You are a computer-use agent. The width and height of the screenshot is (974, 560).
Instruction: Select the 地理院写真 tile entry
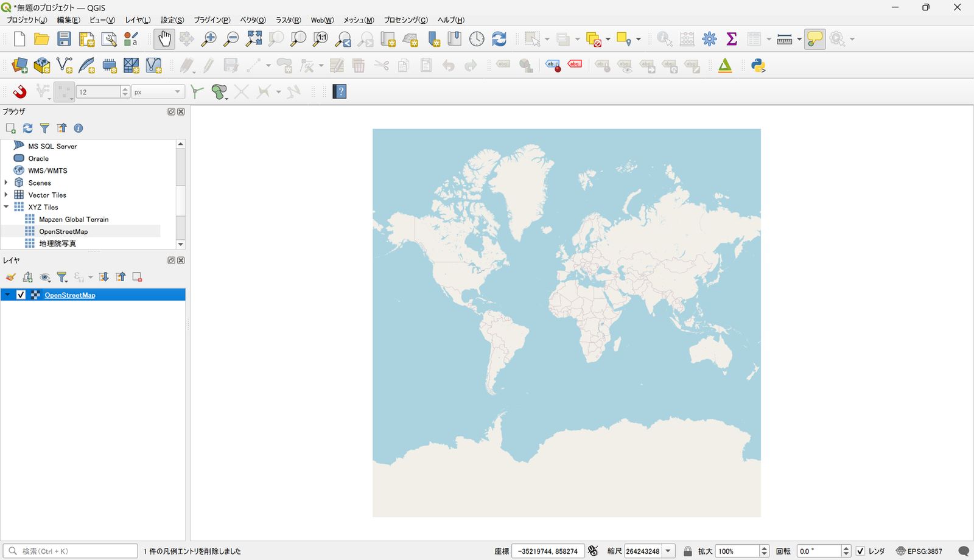click(x=58, y=243)
